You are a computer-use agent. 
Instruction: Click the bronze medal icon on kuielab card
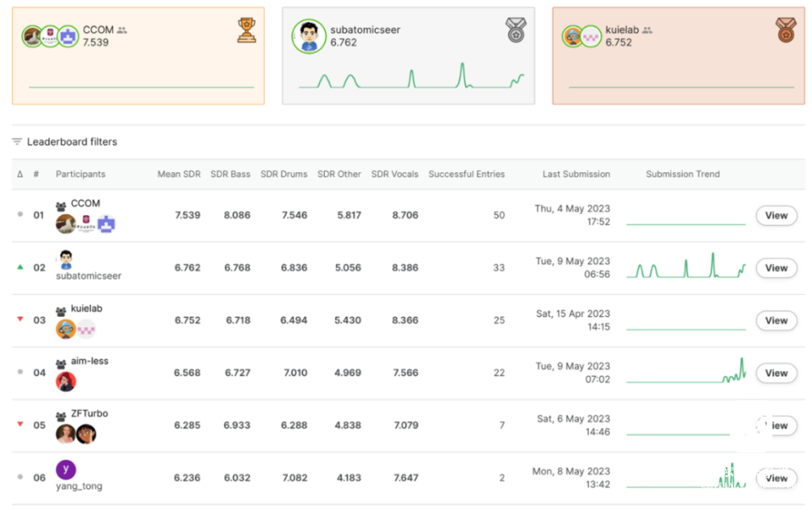tap(785, 30)
